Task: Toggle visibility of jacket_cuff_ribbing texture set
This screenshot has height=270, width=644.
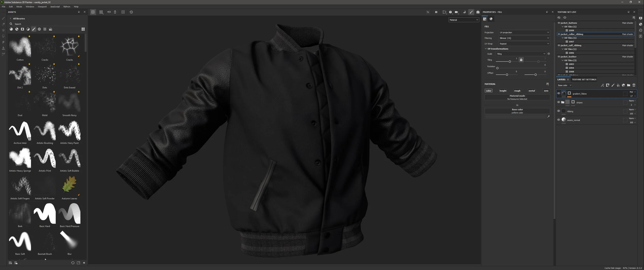Action: click(x=559, y=45)
